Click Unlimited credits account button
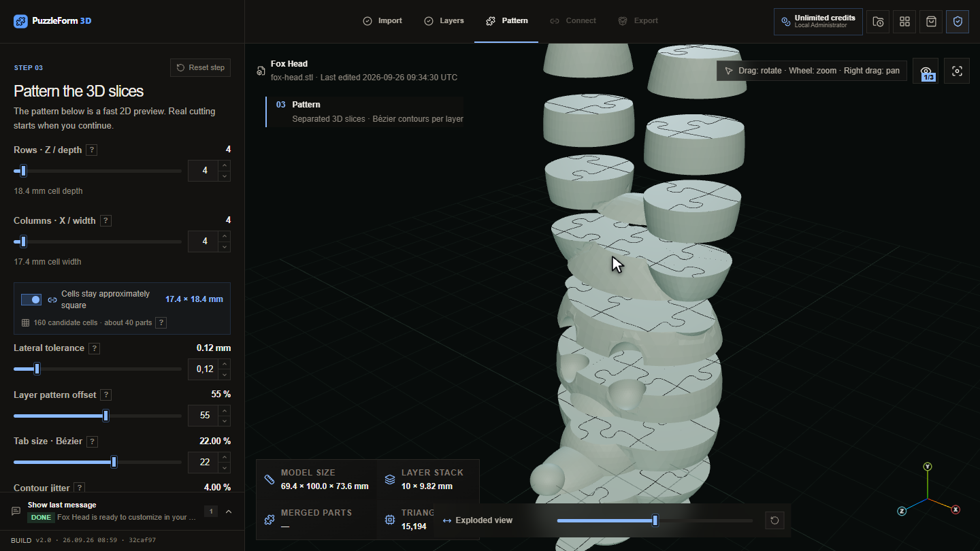Screen dimensions: 980x551 click(818, 22)
